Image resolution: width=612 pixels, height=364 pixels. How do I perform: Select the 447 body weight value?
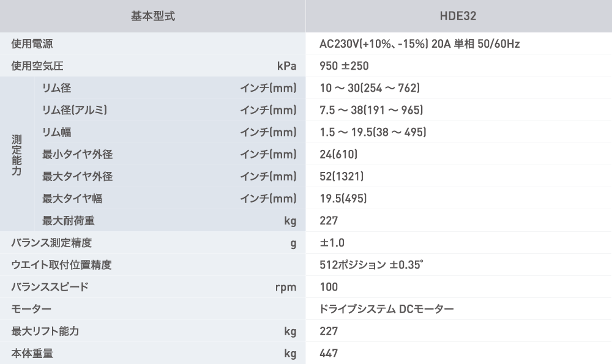click(x=329, y=354)
